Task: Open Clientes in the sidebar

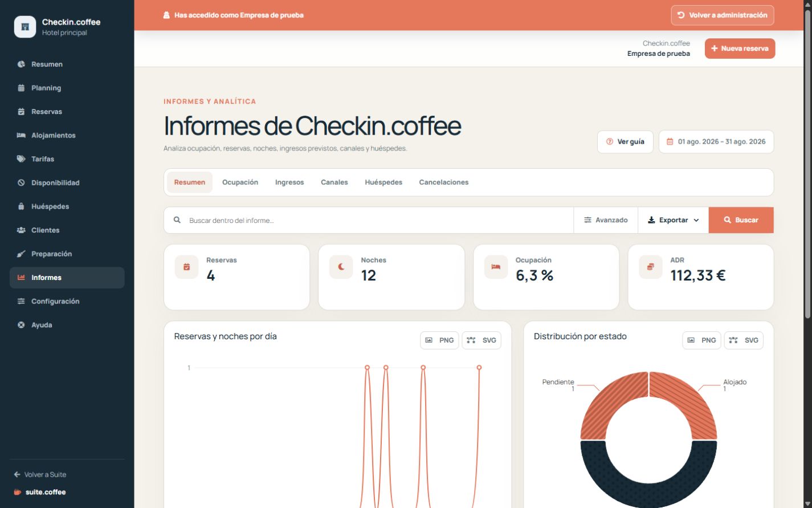Action: tap(67, 230)
